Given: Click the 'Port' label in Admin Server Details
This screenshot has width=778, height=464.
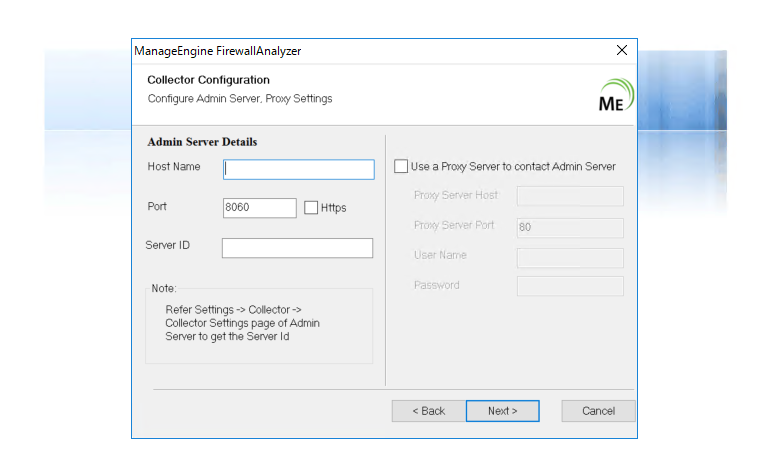Looking at the screenshot, I should [157, 206].
